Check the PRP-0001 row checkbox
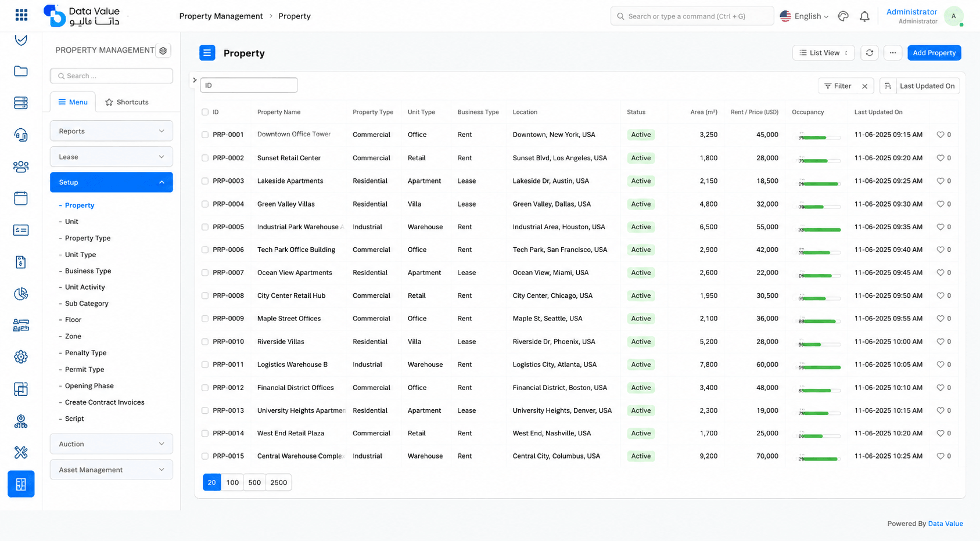Viewport: 980px width, 541px height. click(205, 135)
